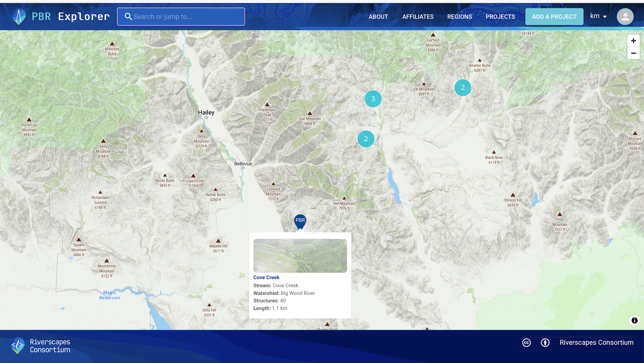
Task: Open the Cove Creek project link
Action: [266, 277]
